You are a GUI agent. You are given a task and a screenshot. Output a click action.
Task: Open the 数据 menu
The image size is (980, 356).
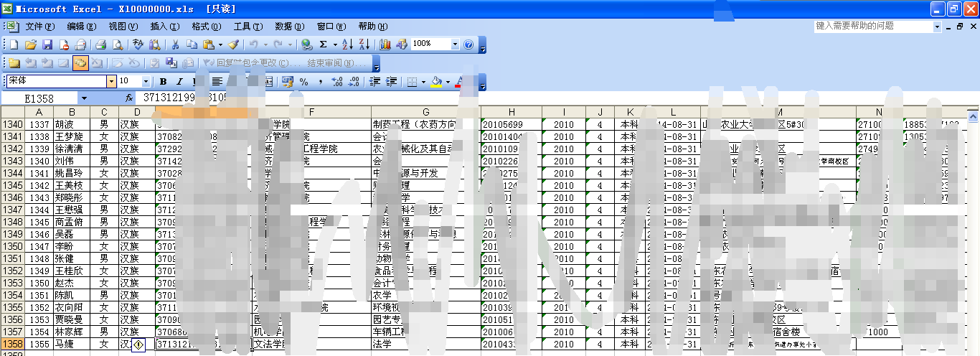[x=289, y=26]
